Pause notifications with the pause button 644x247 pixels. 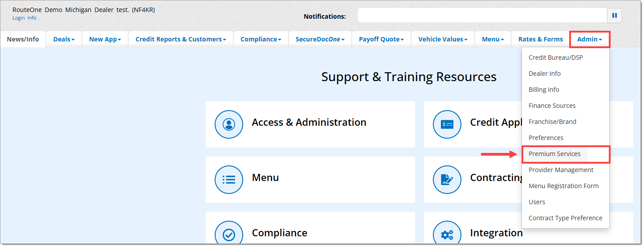coord(614,16)
